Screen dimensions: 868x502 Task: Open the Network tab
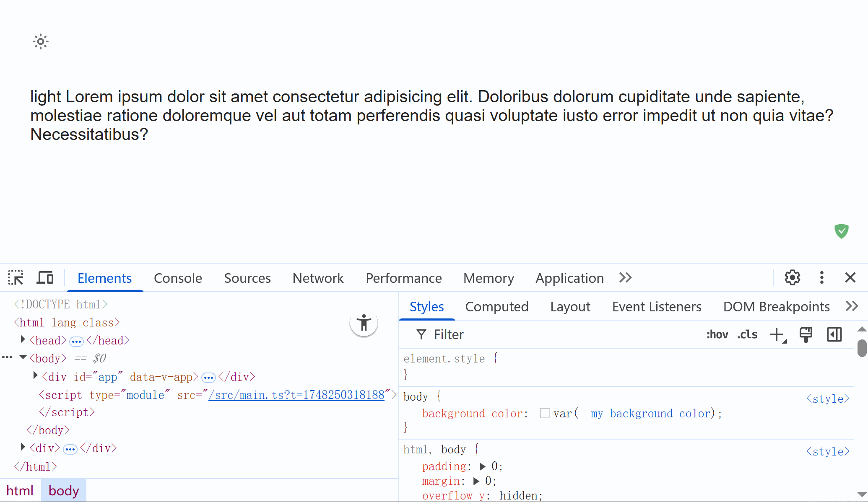[318, 278]
